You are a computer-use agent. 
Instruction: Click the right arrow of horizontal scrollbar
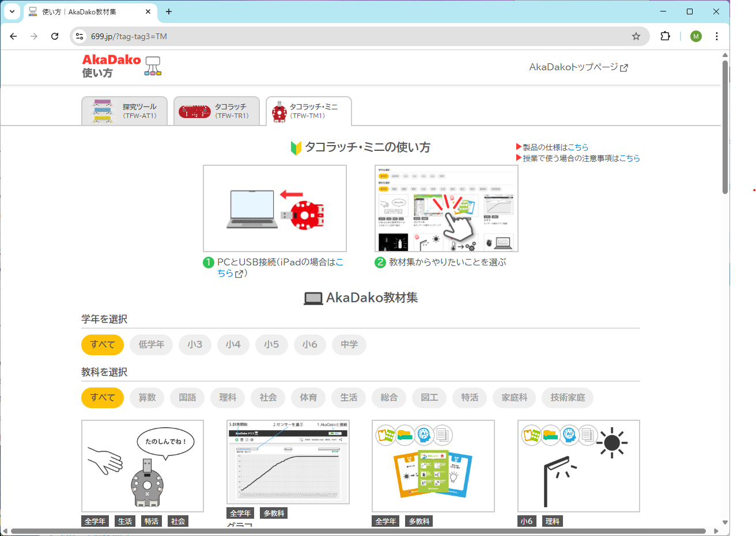(716, 531)
